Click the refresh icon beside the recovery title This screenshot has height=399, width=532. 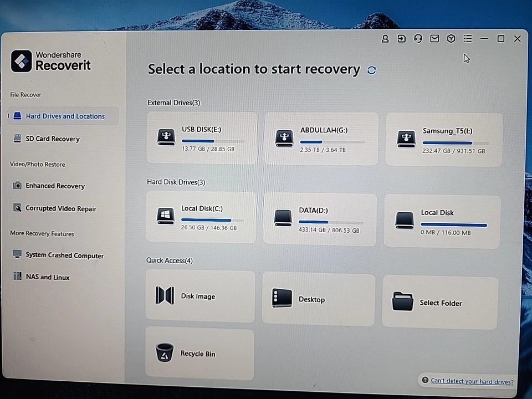click(x=371, y=70)
